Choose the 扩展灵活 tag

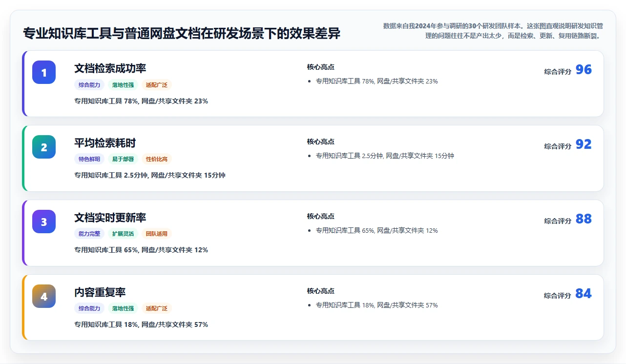(x=123, y=234)
